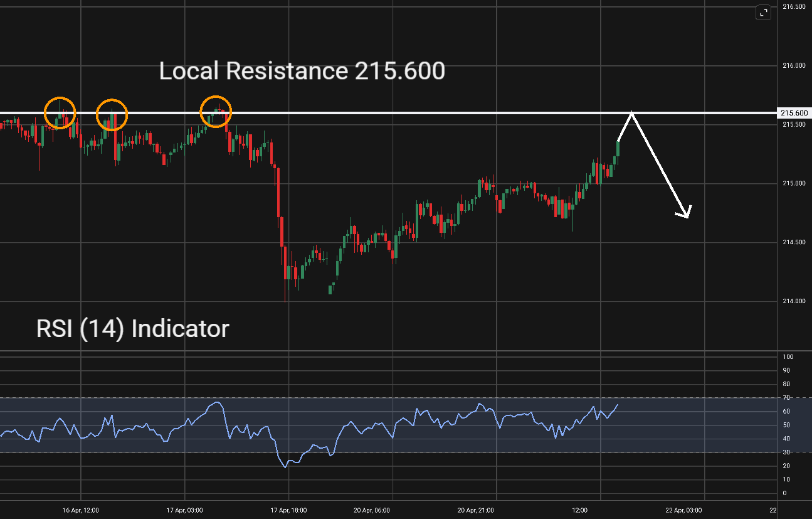The image size is (812, 519).
Task: Select the 216.500 price scale label
Action: click(x=794, y=6)
